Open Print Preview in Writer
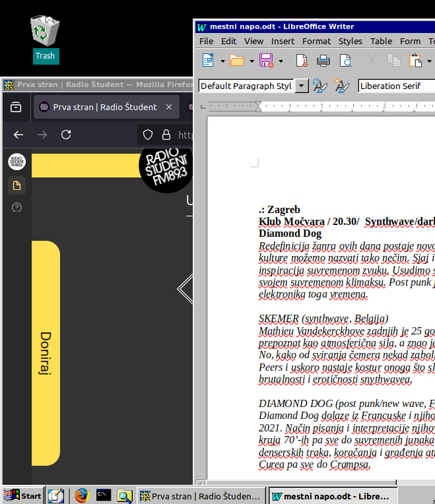Viewport: 435px width, 504px height. tap(346, 61)
